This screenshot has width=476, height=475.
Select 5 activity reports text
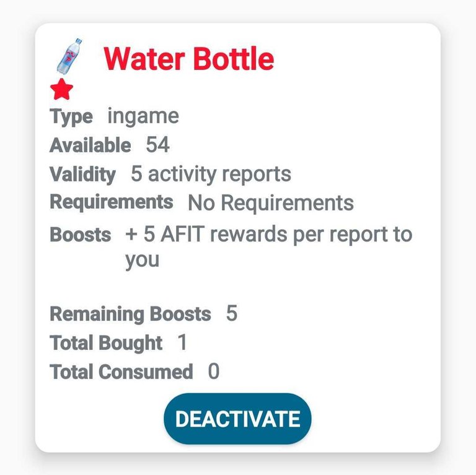tap(211, 174)
